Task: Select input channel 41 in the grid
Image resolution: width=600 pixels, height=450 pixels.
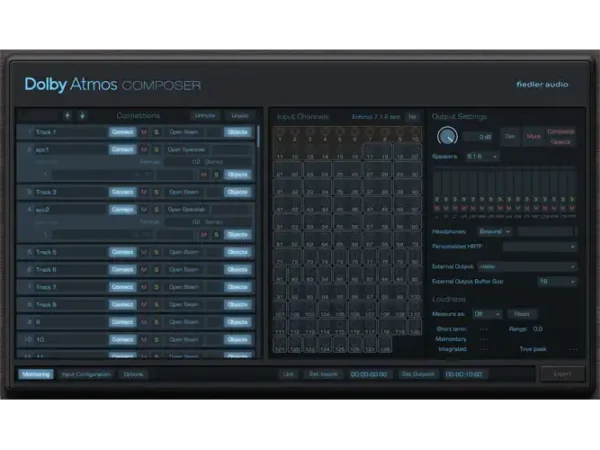Action: pos(280,205)
